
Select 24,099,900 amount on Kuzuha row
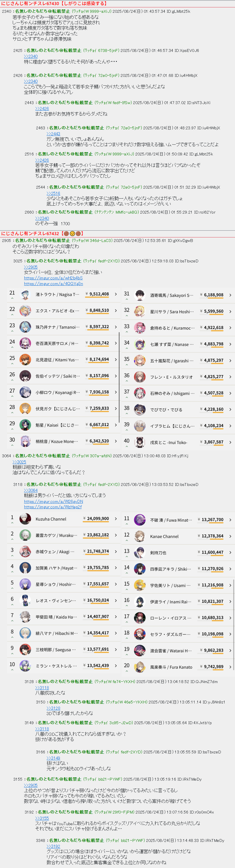tap(98, 519)
